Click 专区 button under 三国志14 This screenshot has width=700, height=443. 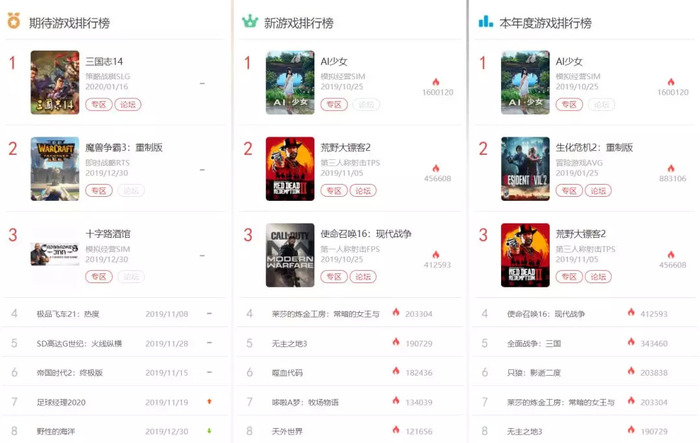click(x=99, y=104)
